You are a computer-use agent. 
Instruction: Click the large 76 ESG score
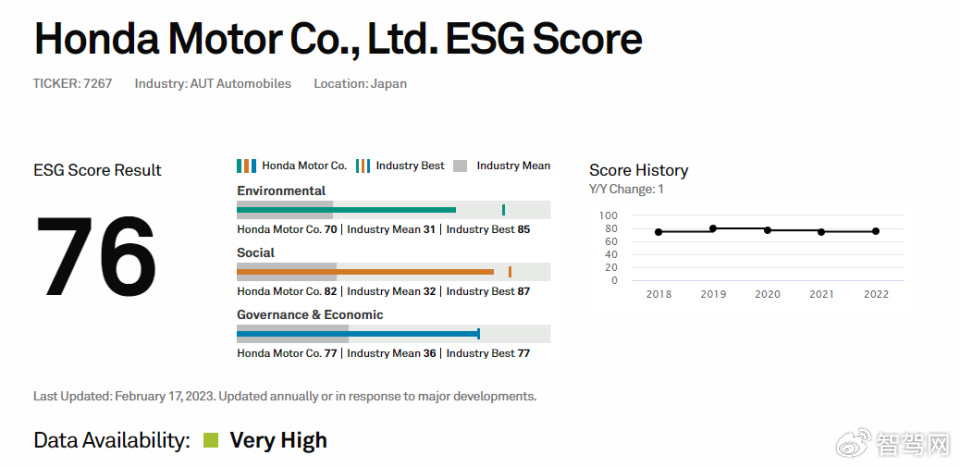(x=97, y=256)
